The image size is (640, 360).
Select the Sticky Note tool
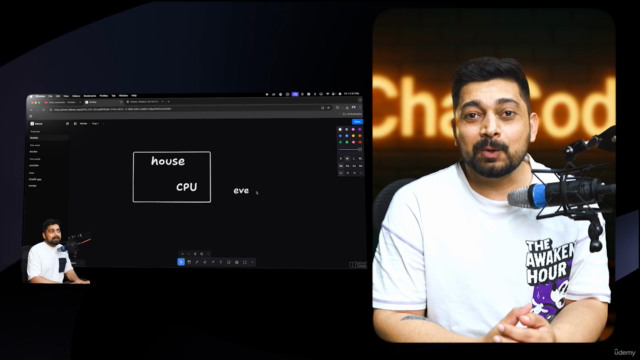click(229, 262)
